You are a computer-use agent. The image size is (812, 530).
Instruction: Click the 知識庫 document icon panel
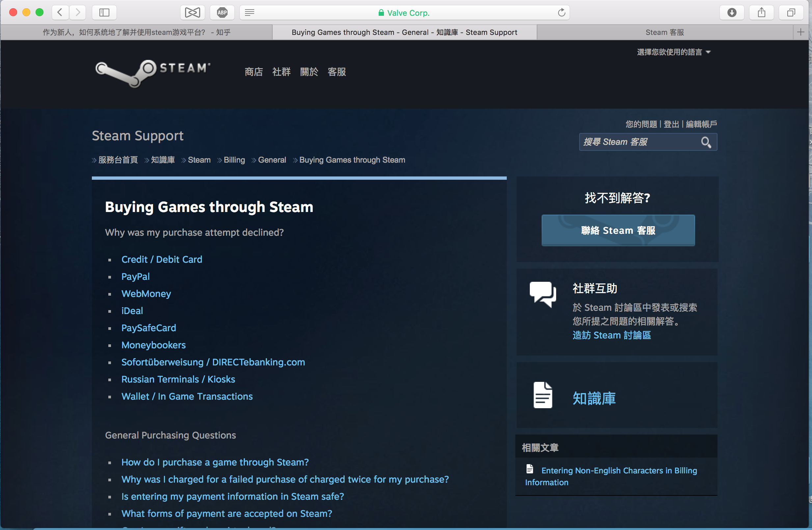(x=543, y=395)
